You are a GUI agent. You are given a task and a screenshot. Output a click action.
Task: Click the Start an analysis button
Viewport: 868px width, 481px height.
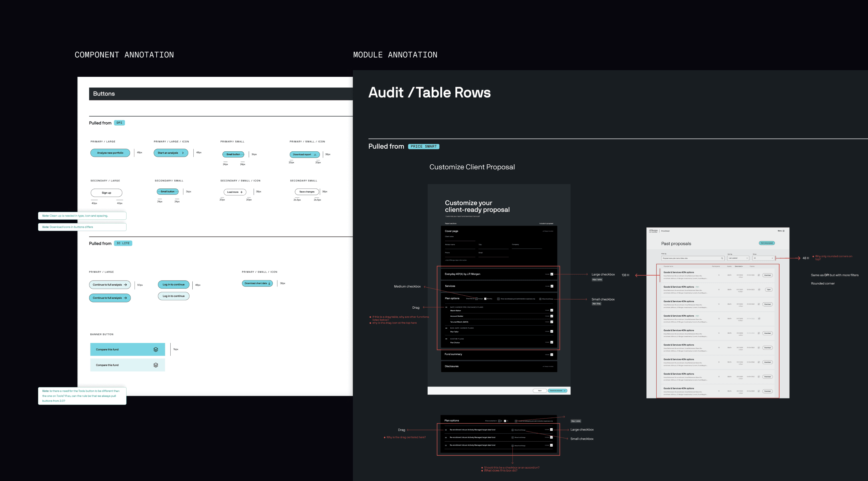coord(171,153)
